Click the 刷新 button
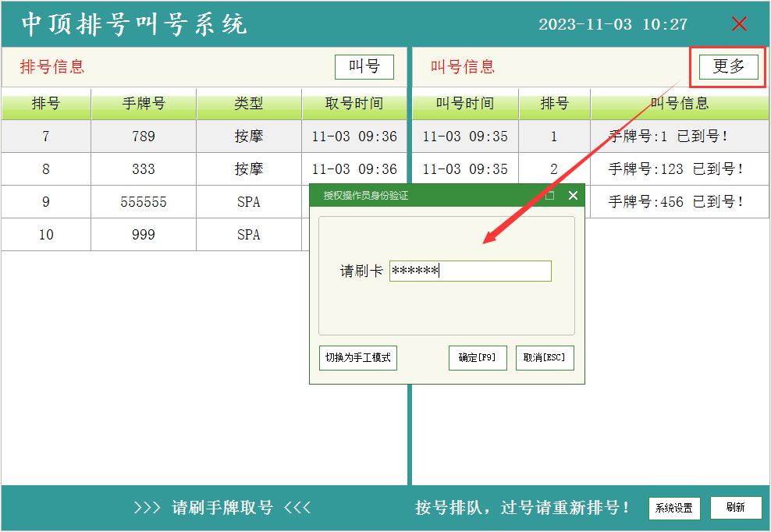The height and width of the screenshot is (532, 771). (736, 508)
